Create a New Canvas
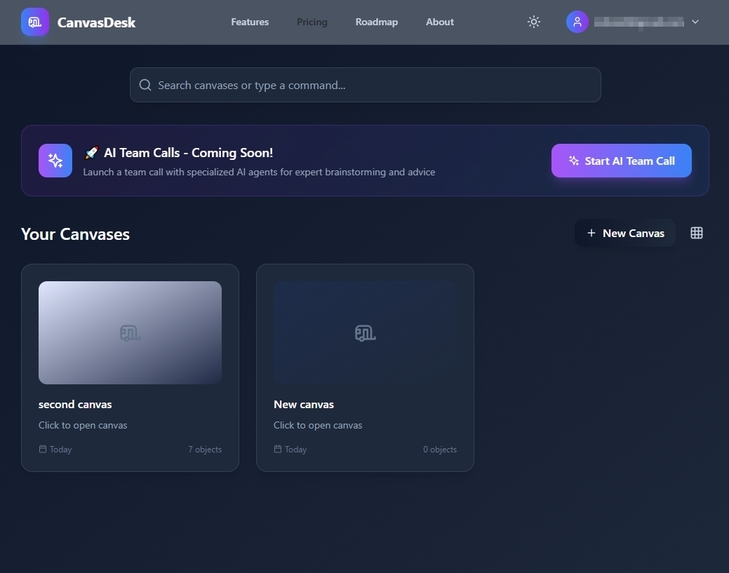This screenshot has height=573, width=729. click(625, 233)
